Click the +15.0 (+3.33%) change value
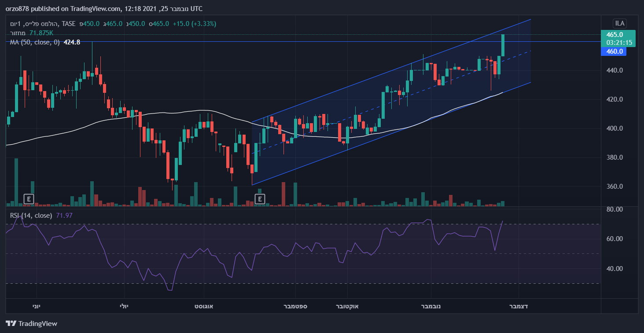This screenshot has height=333, width=644. coord(195,24)
